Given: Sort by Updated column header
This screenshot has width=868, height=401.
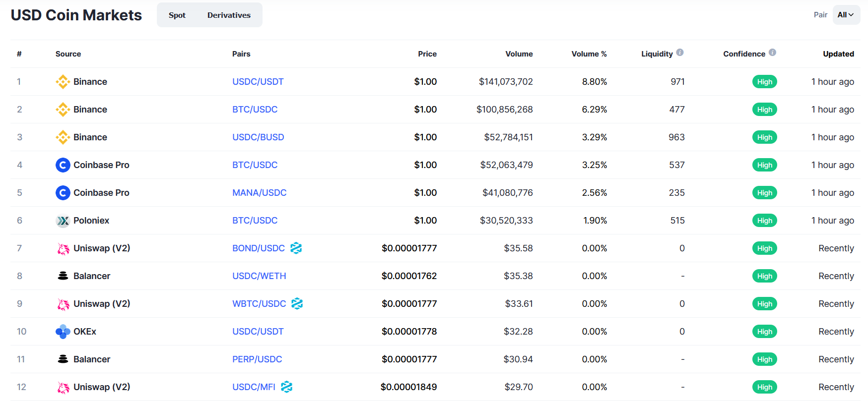Looking at the screenshot, I should click(839, 54).
